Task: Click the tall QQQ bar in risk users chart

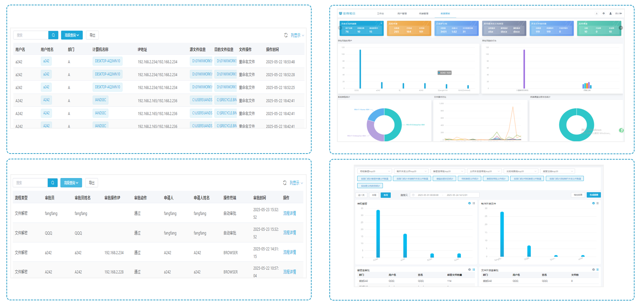Action: coord(360,69)
